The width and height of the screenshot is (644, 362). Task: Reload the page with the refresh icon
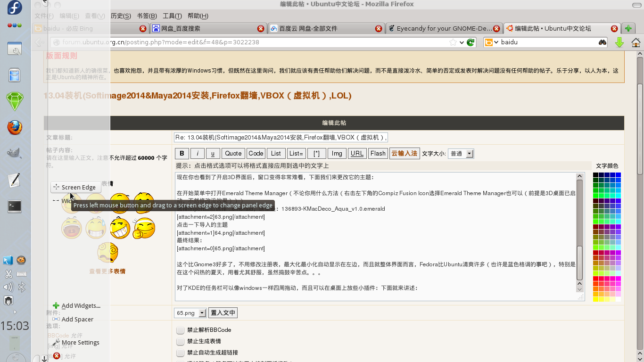[471, 42]
